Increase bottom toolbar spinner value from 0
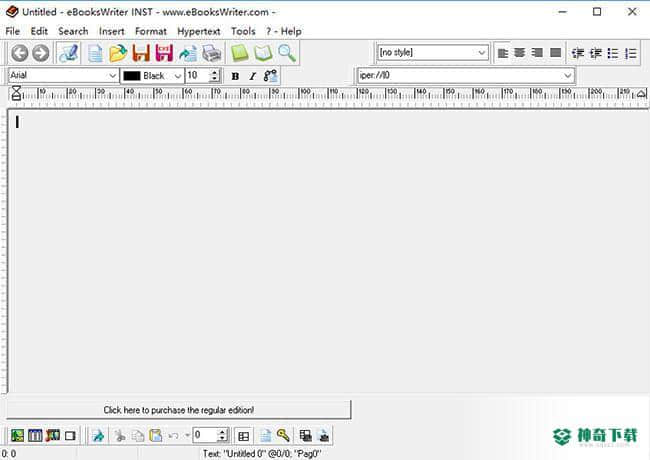Viewport: 650px width, 460px height. 223,432
